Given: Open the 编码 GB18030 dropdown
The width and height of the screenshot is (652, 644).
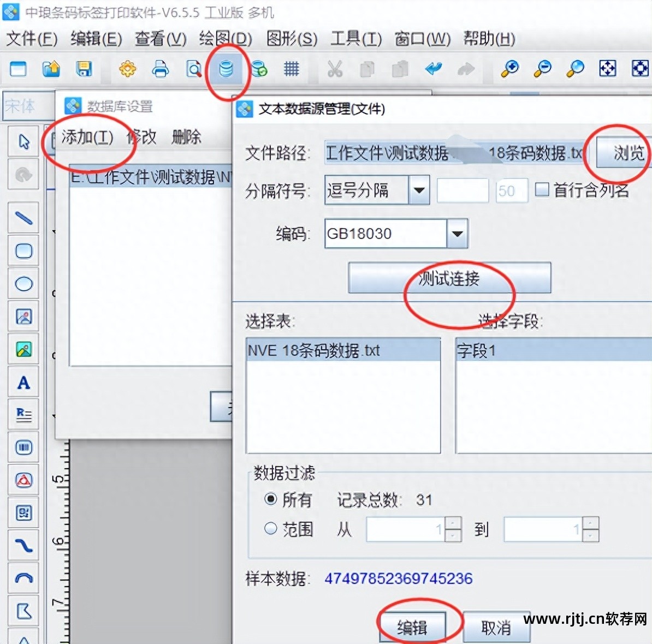Looking at the screenshot, I should (x=458, y=234).
